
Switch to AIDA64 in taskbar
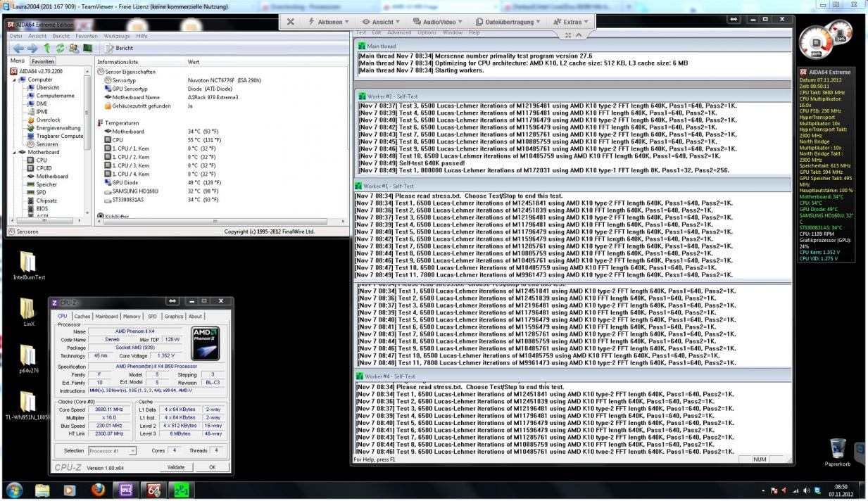[x=154, y=490]
